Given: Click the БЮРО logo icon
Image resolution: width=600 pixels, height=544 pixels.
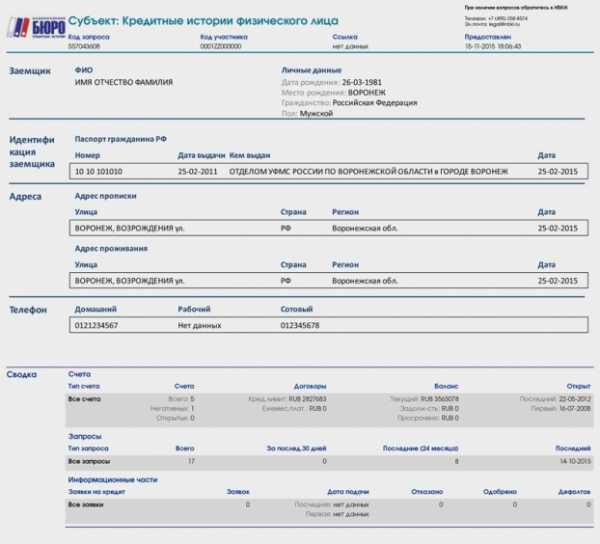Looking at the screenshot, I should [34, 25].
